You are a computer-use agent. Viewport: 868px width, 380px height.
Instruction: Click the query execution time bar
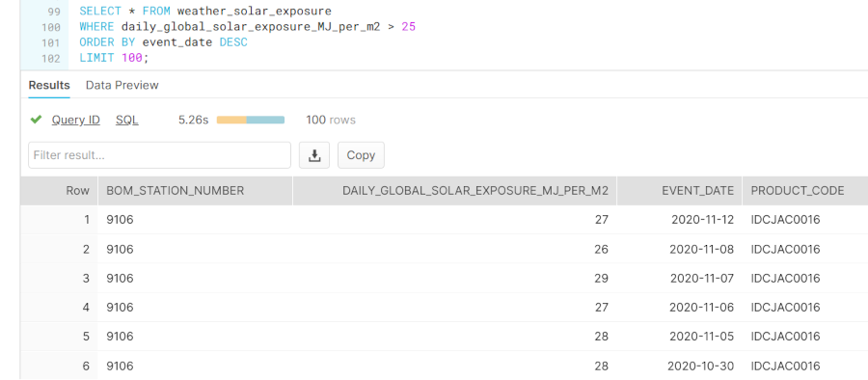point(250,120)
